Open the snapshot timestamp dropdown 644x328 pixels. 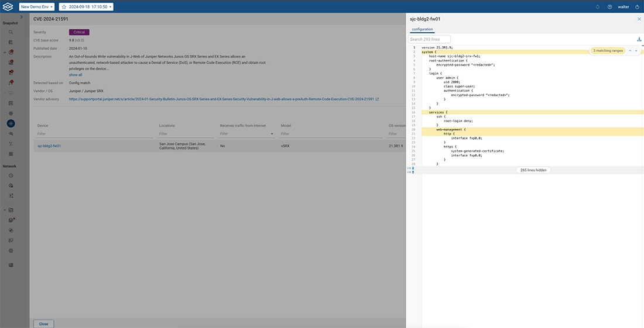coord(91,7)
